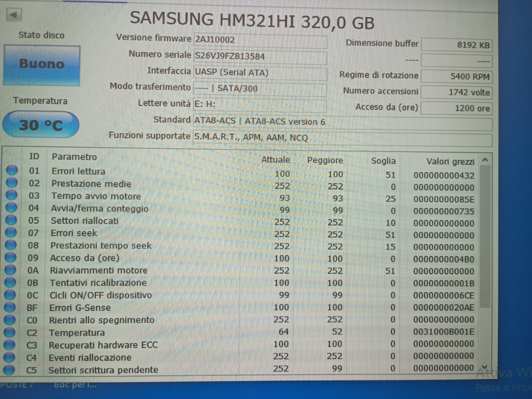Click the status circle for Tempo avvio motore
Viewport: 532px width, 399px height.
(x=12, y=195)
